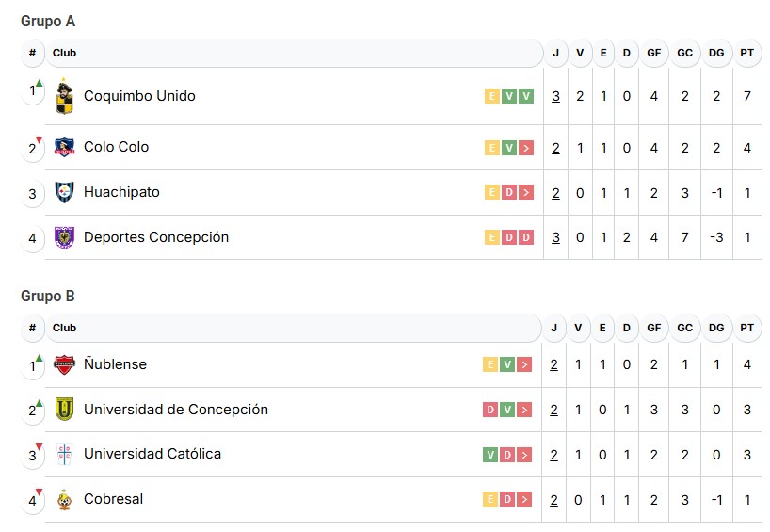770x532 pixels.
Task: Click the Universidad de Concepción team name
Action: coord(176,410)
